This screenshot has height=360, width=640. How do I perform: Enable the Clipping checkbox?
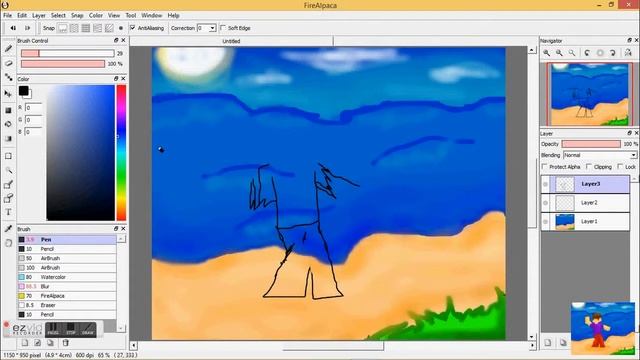tap(589, 167)
